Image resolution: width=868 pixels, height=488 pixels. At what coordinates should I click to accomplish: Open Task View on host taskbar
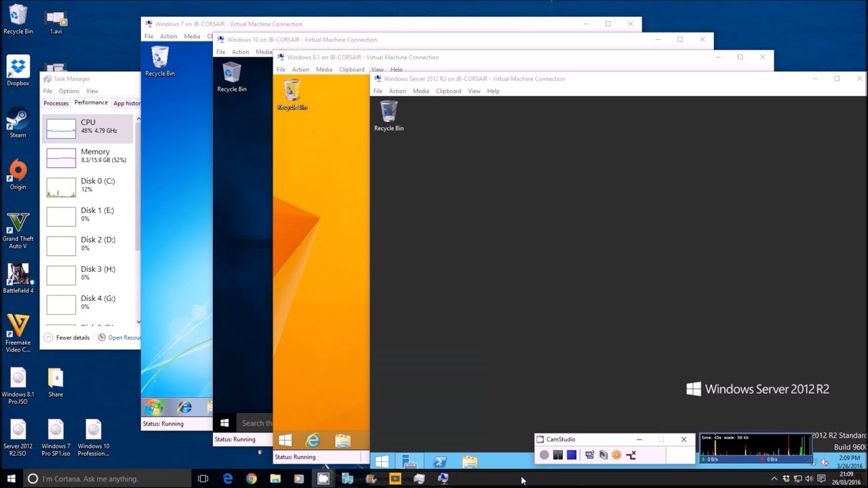(x=203, y=479)
